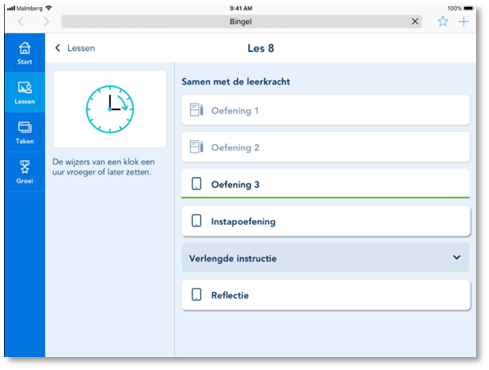The height and width of the screenshot is (370, 489).
Task: Open the Taken sidebar icon
Action: [x=25, y=128]
